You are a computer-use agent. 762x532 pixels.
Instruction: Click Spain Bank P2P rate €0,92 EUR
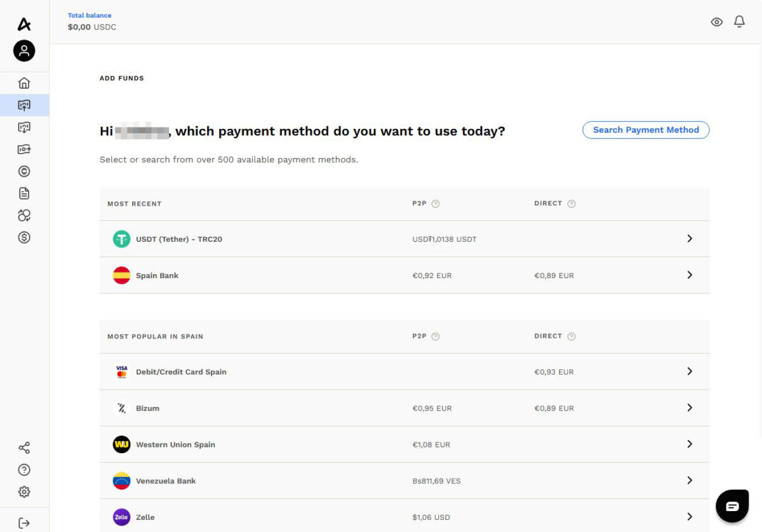[x=432, y=276]
